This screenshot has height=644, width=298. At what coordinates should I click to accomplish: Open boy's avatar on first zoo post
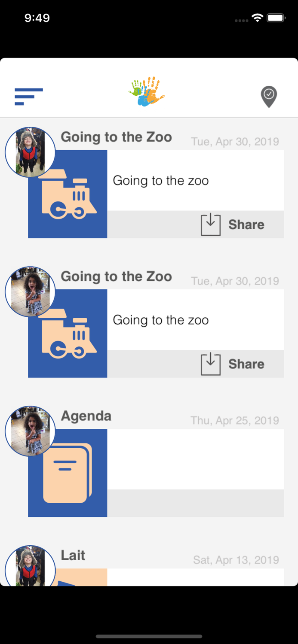tap(30, 152)
